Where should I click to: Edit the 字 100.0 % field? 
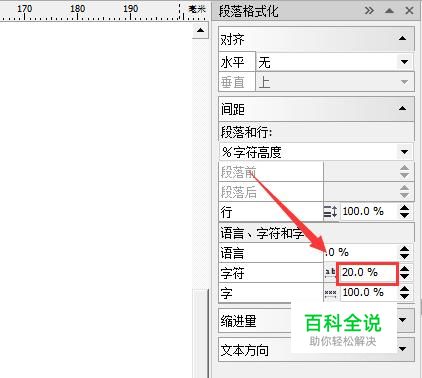[369, 292]
